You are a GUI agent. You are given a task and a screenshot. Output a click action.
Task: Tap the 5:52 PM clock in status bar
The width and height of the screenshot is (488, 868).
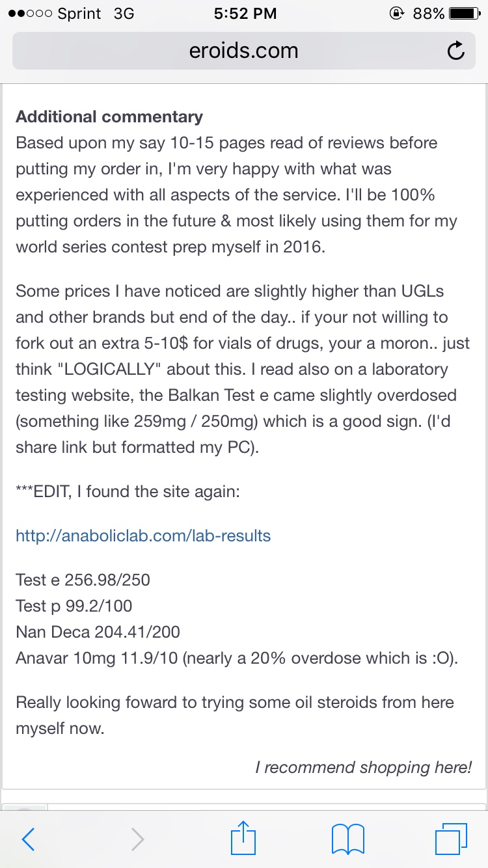coord(245,14)
